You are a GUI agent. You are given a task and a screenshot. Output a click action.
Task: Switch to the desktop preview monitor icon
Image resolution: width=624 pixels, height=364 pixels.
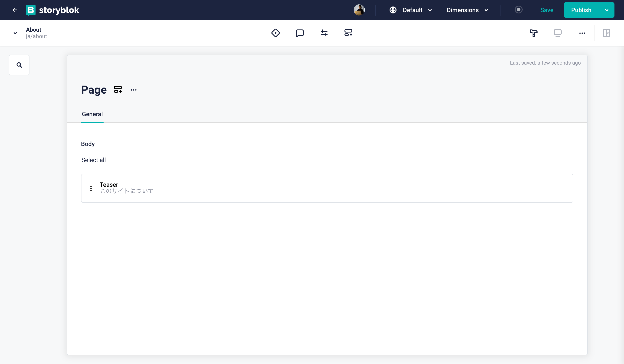(x=557, y=33)
